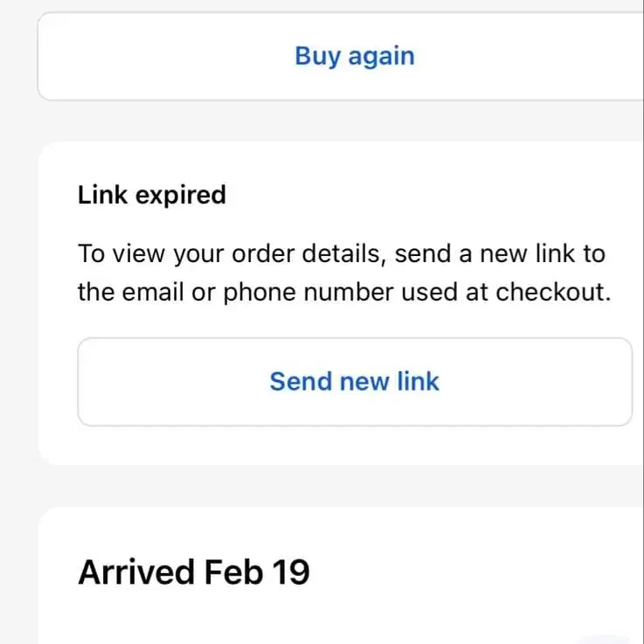Click the word 'checkout' in the message

pyautogui.click(x=551, y=292)
